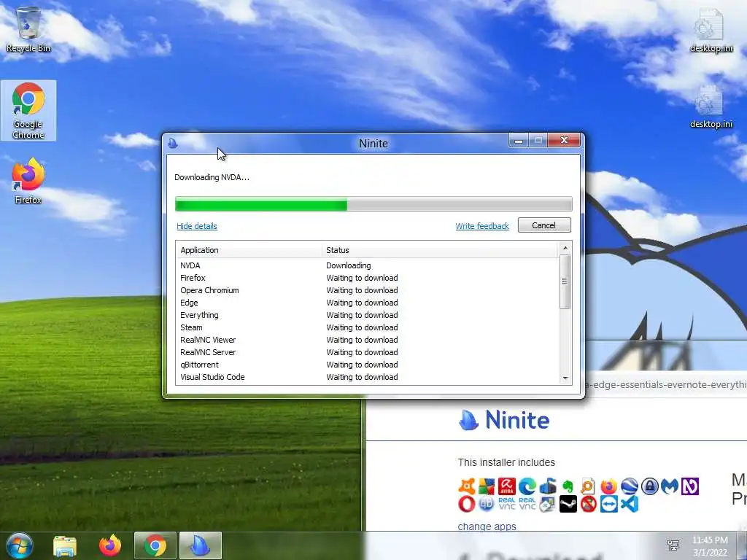Click the change apps link on webpage

point(487,526)
